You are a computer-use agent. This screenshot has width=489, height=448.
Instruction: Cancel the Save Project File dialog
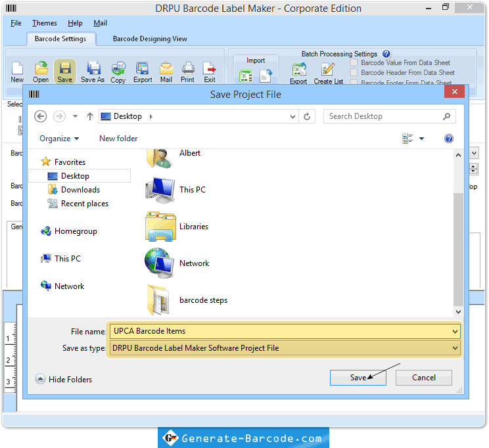click(424, 378)
